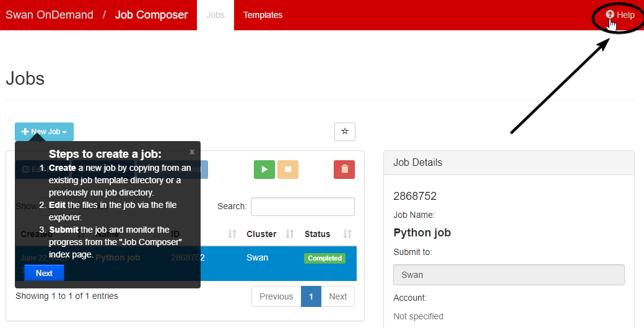Close the tour popup with the x
The width and height of the screenshot is (644, 328).
192,152
